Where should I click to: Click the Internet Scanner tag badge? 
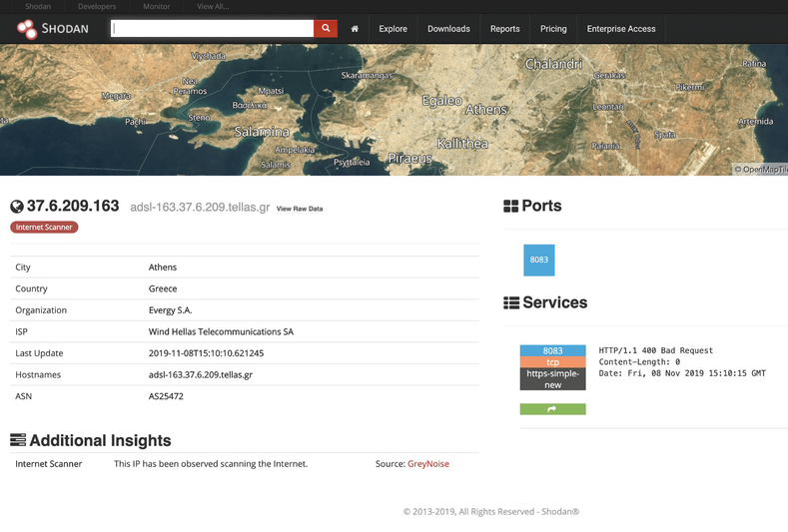click(x=44, y=227)
